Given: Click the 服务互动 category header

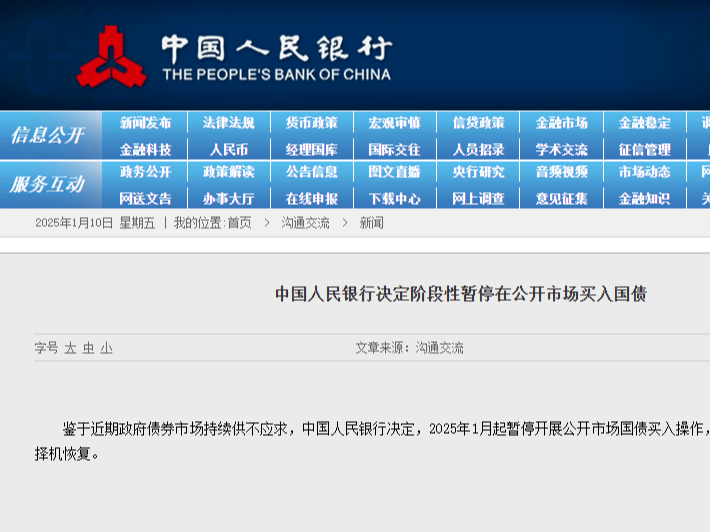Looking at the screenshot, I should click(48, 184).
